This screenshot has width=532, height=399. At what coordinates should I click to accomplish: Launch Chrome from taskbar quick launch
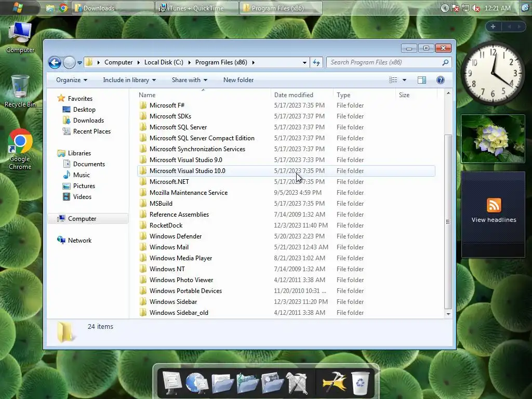(x=63, y=8)
